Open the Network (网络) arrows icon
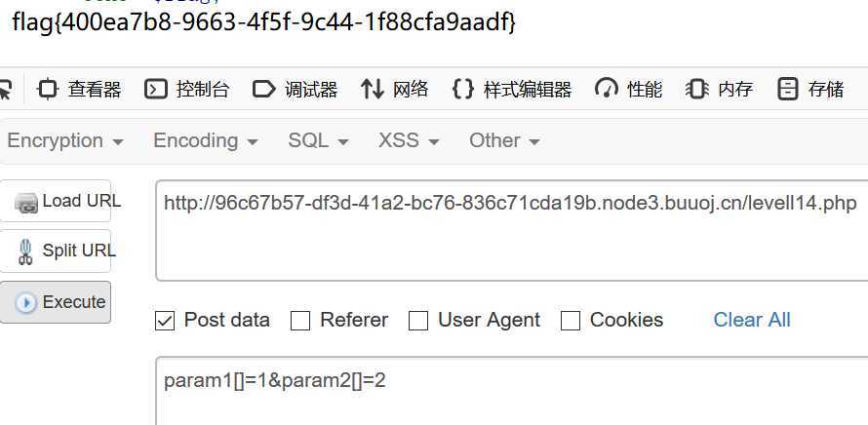This screenshot has height=425, width=868. [x=372, y=89]
